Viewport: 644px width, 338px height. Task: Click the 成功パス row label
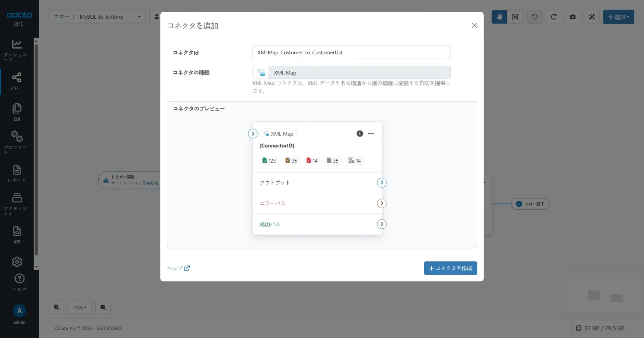click(270, 224)
